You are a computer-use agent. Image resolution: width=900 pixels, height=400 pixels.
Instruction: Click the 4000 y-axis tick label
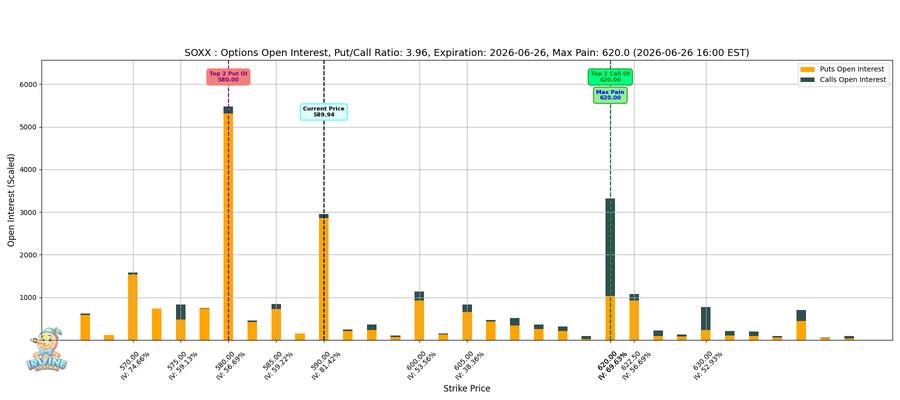(28, 170)
